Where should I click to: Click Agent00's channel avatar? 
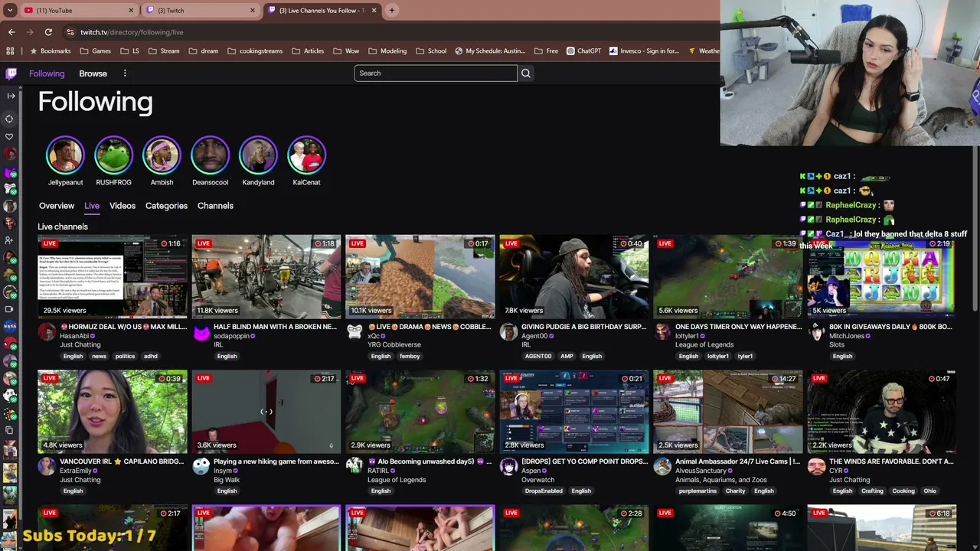(508, 331)
